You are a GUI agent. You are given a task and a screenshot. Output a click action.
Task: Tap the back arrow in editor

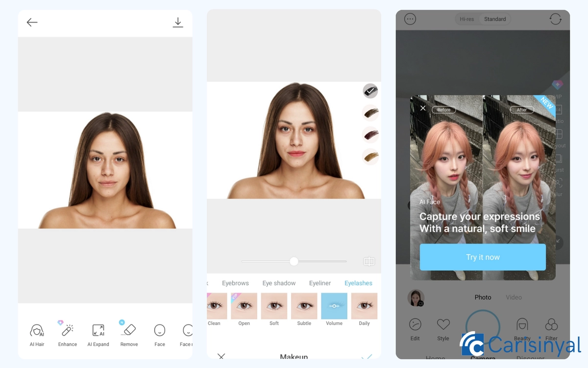point(32,22)
